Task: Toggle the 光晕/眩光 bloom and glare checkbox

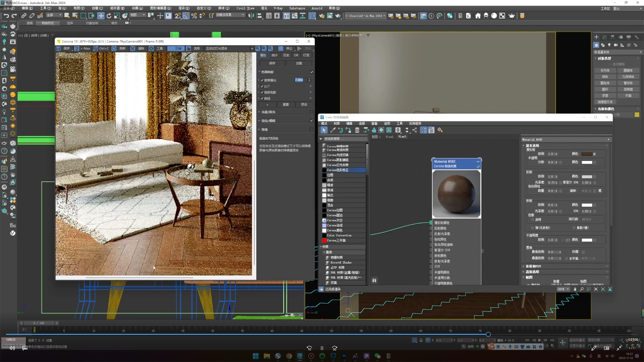Action: [x=311, y=112]
